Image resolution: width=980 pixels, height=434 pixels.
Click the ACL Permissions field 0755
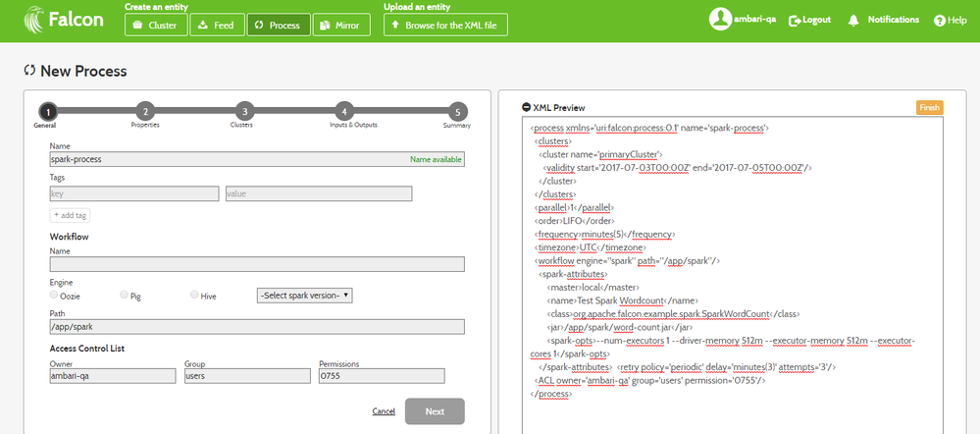tap(382, 376)
